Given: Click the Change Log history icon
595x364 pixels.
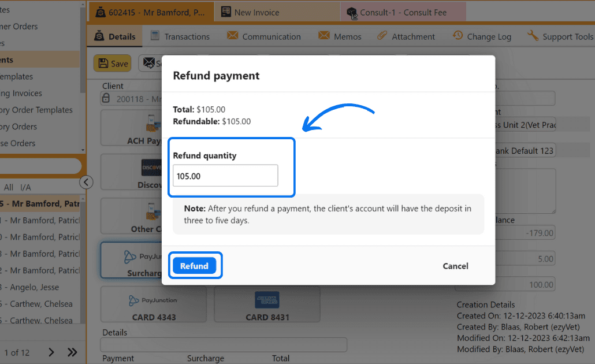Looking at the screenshot, I should [x=458, y=36].
